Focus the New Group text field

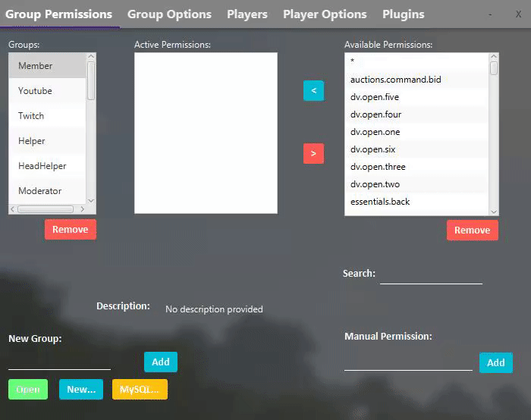[60, 361]
